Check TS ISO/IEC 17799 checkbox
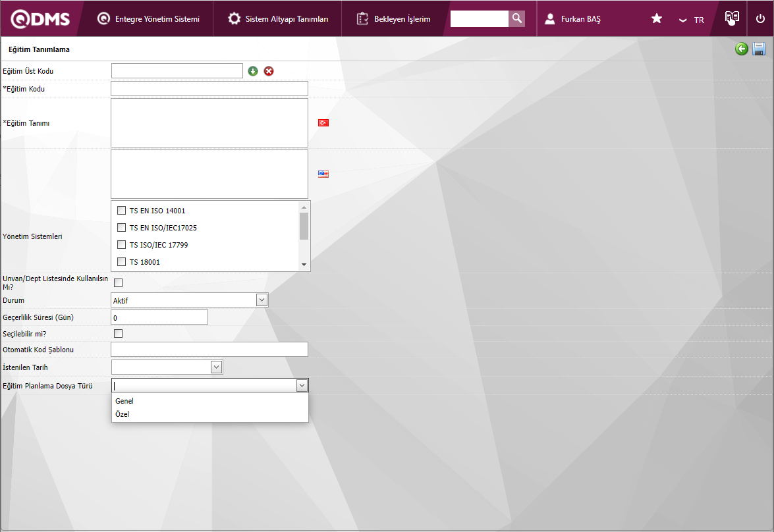 tap(121, 244)
